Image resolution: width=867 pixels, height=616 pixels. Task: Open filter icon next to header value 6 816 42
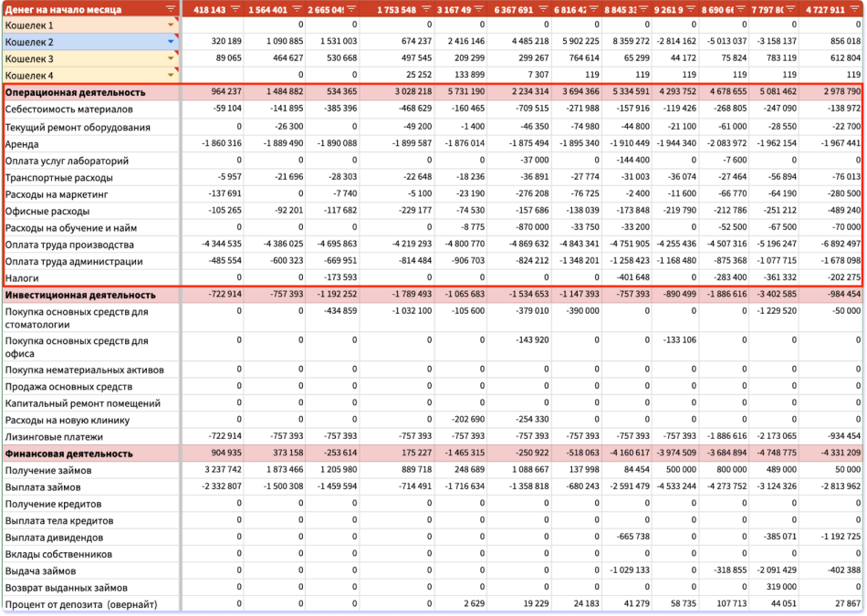tap(592, 9)
